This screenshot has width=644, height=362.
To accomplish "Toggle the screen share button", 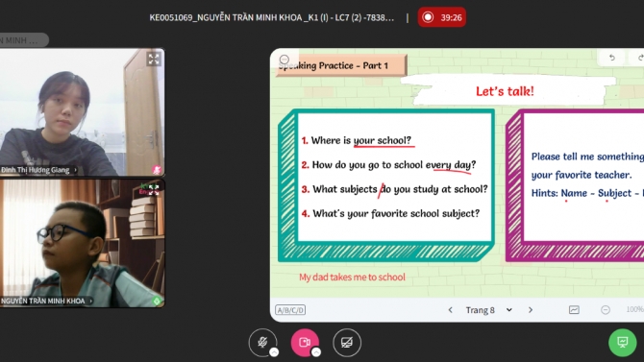I will click(347, 342).
